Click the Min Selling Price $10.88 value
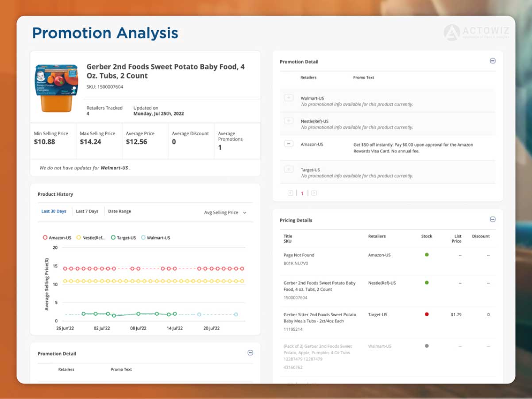Viewport: 532px width, 399px height. pos(45,142)
